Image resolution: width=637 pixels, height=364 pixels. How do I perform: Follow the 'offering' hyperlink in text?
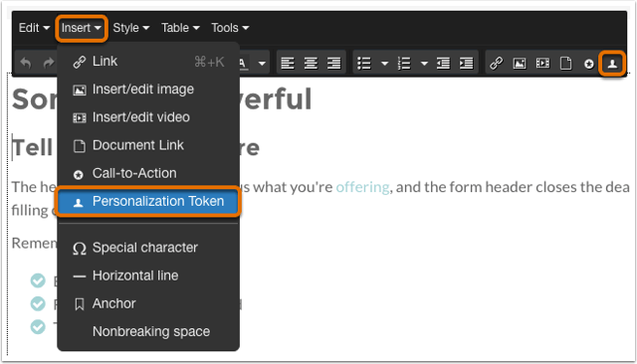click(362, 187)
